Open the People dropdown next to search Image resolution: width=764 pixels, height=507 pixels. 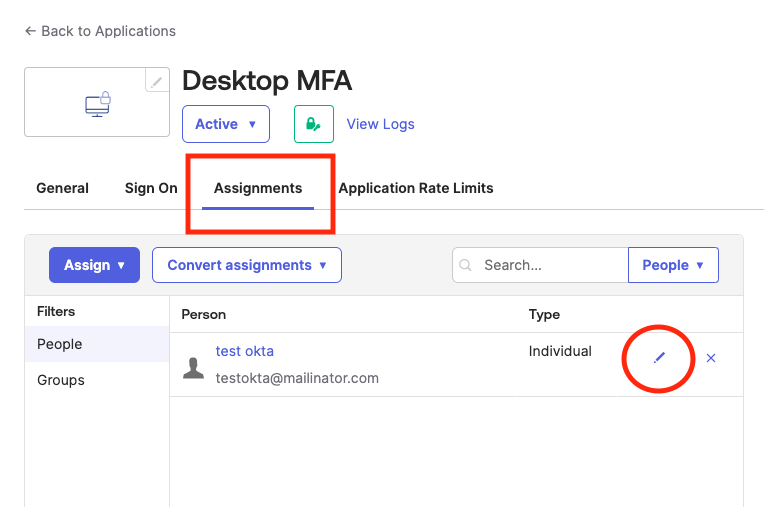pyautogui.click(x=672, y=265)
